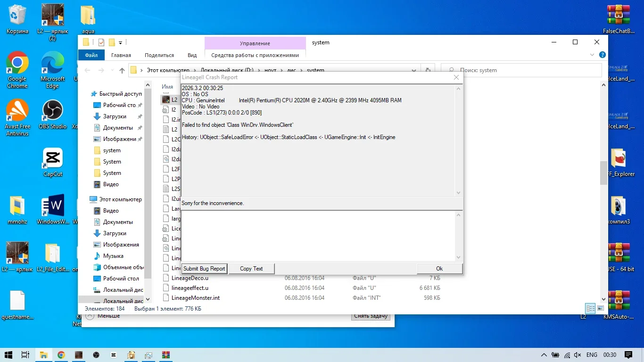Click the CapCut icon in the taskbar
Image resolution: width=644 pixels, height=362 pixels.
click(114, 355)
